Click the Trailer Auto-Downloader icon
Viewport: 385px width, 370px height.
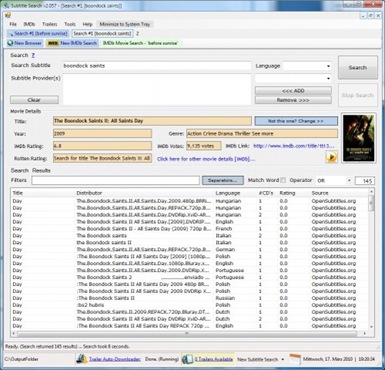(82, 359)
